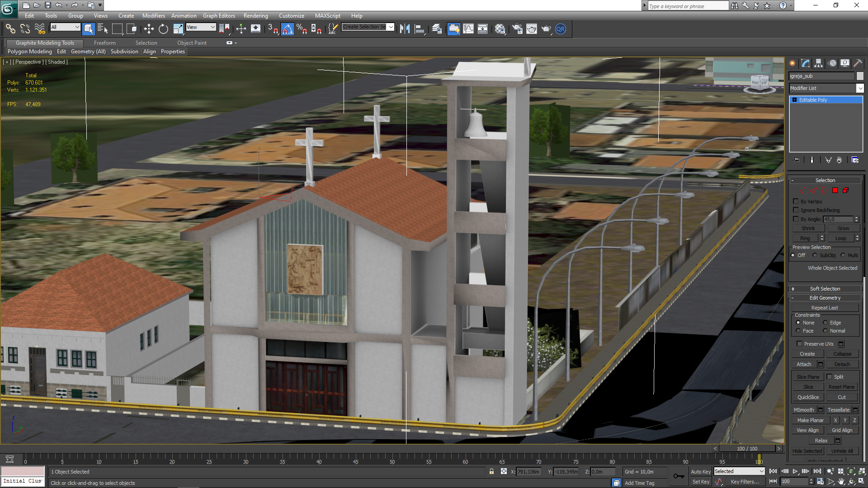Screen dimensions: 868x488
Task: Select the SubObj preview selection radio
Action: (815, 255)
